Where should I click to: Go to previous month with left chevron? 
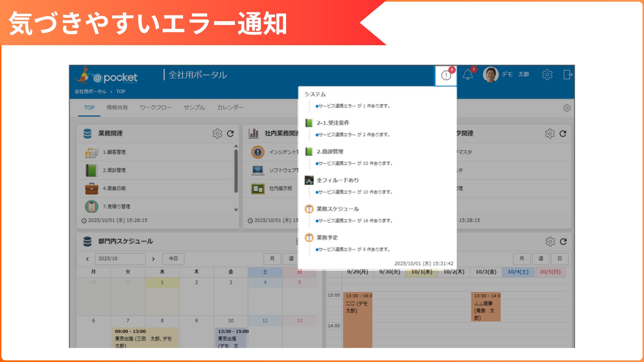88,259
